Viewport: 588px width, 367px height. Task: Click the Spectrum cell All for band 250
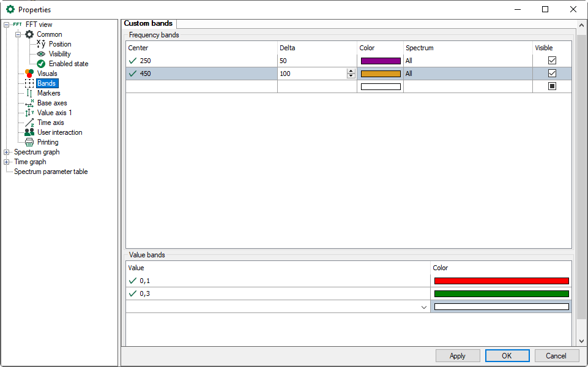[467, 61]
